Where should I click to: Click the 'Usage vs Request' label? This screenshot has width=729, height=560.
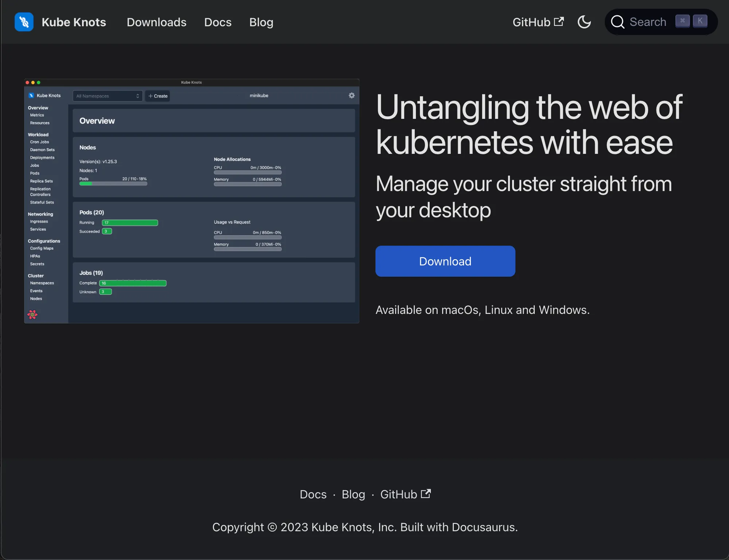point(232,222)
